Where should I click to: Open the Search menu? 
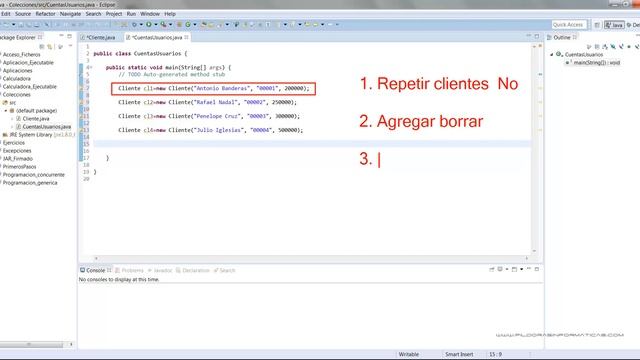click(x=93, y=14)
